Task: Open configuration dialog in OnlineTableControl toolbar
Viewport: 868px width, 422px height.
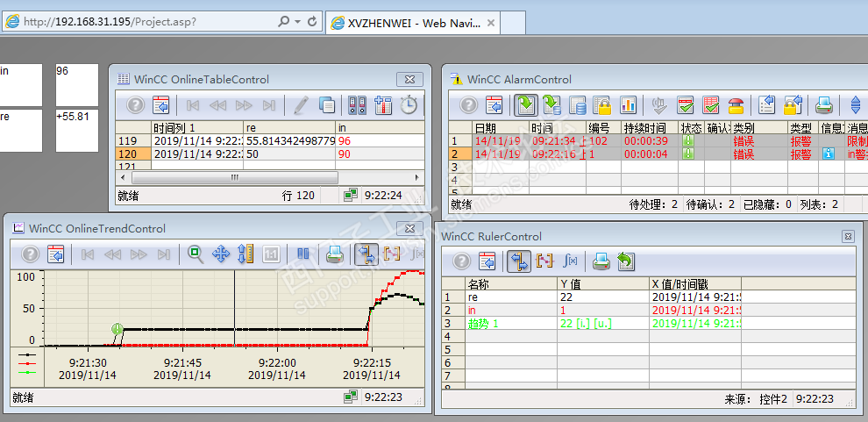Action: 160,104
